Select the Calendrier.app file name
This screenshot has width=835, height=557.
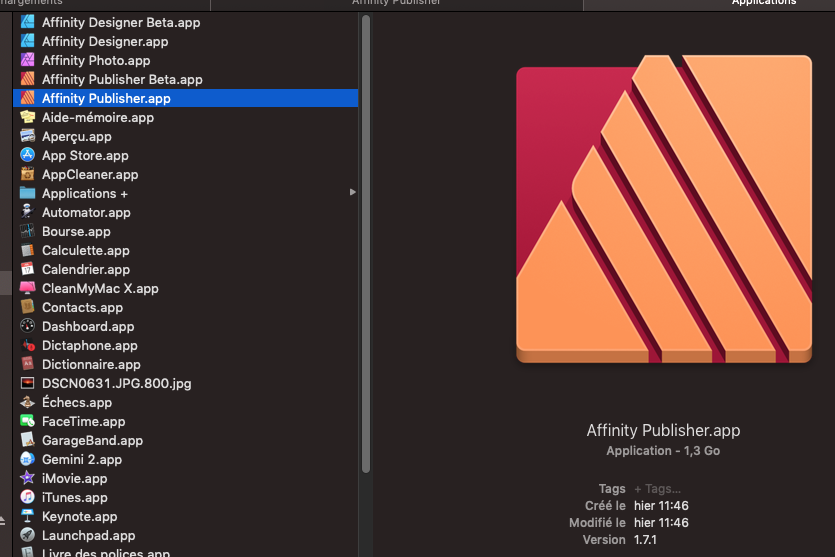(x=86, y=269)
